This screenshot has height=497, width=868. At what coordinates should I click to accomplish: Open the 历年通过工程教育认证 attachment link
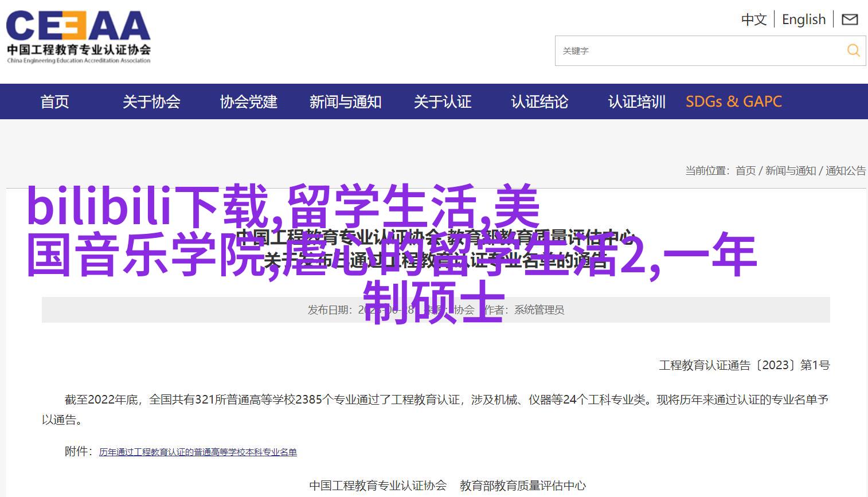[198, 452]
